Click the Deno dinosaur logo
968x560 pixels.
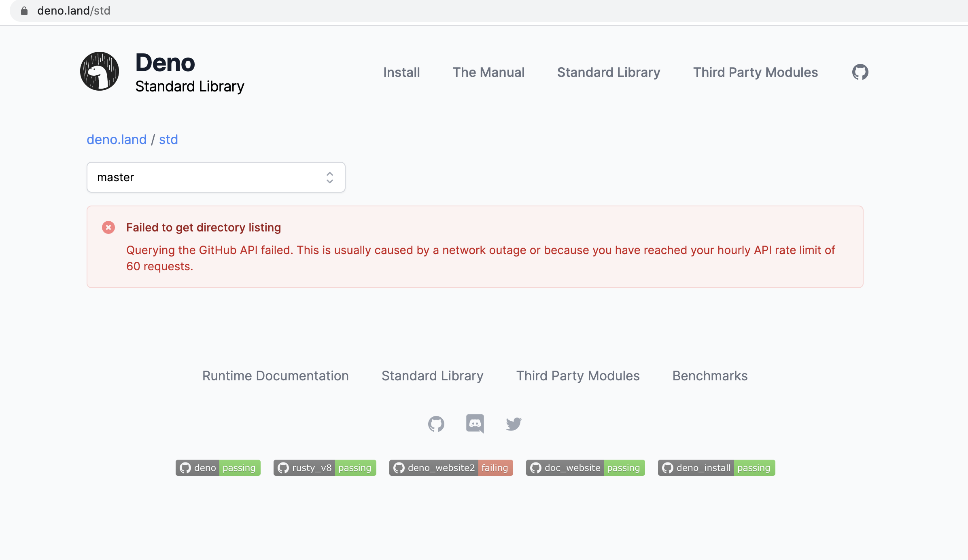[100, 71]
